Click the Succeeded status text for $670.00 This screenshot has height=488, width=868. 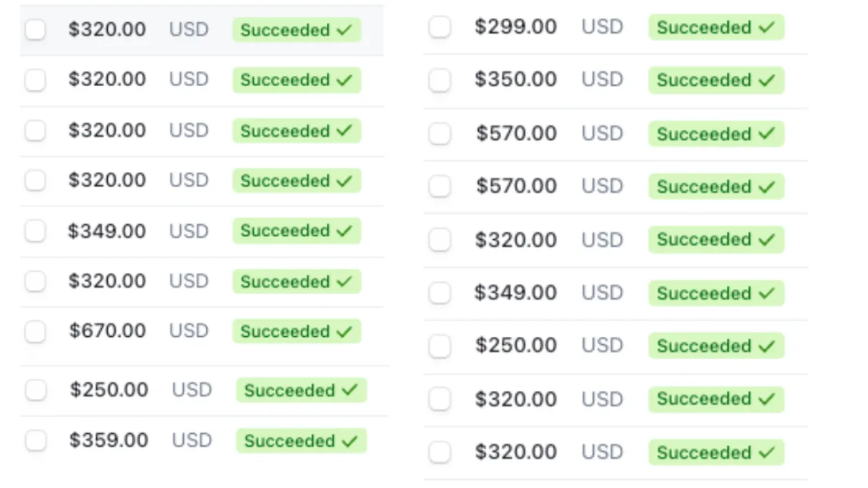tap(285, 332)
